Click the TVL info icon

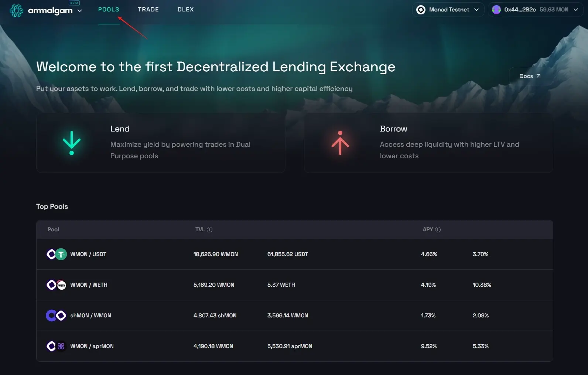pyautogui.click(x=210, y=229)
